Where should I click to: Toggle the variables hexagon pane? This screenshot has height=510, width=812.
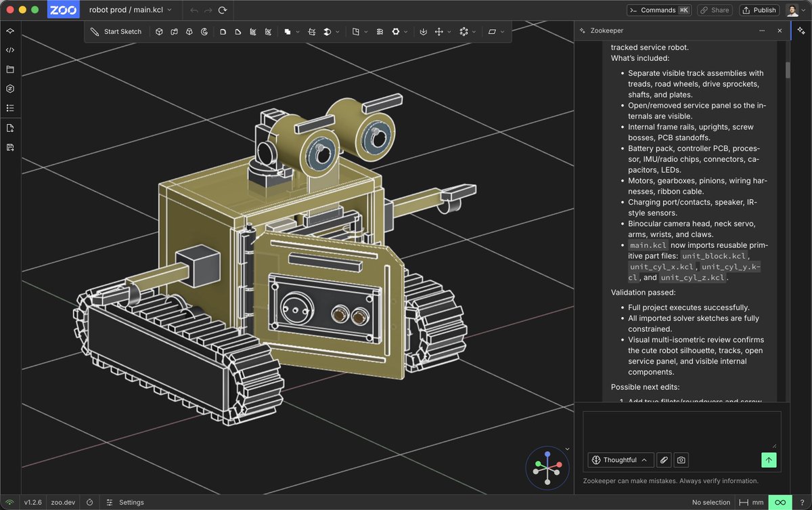pyautogui.click(x=10, y=89)
